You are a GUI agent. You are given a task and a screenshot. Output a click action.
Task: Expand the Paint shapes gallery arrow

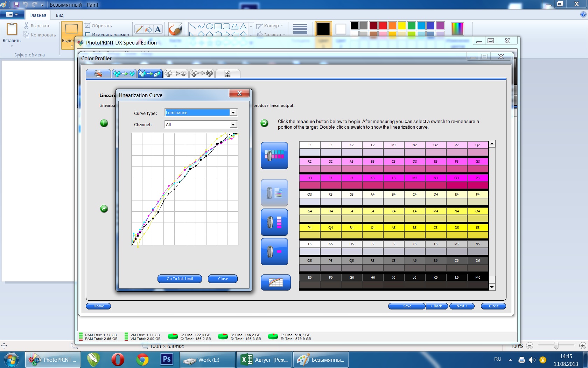point(251,35)
